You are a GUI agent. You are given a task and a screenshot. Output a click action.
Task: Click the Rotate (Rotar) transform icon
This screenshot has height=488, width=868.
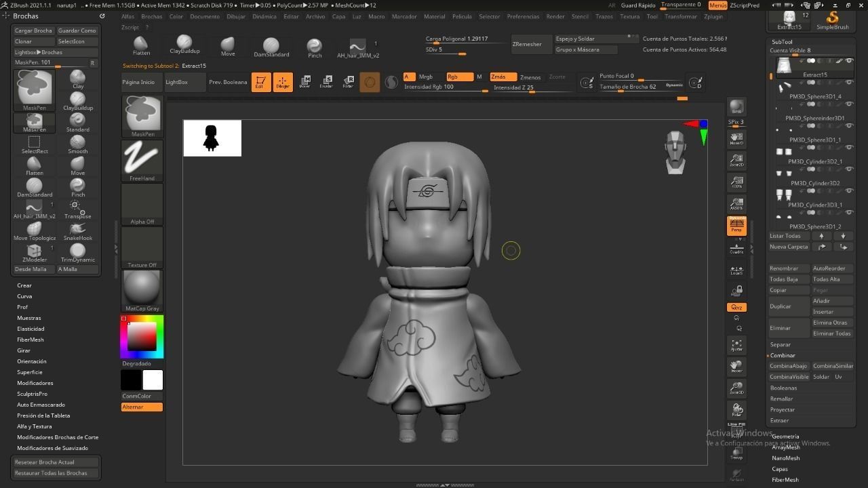pos(348,82)
